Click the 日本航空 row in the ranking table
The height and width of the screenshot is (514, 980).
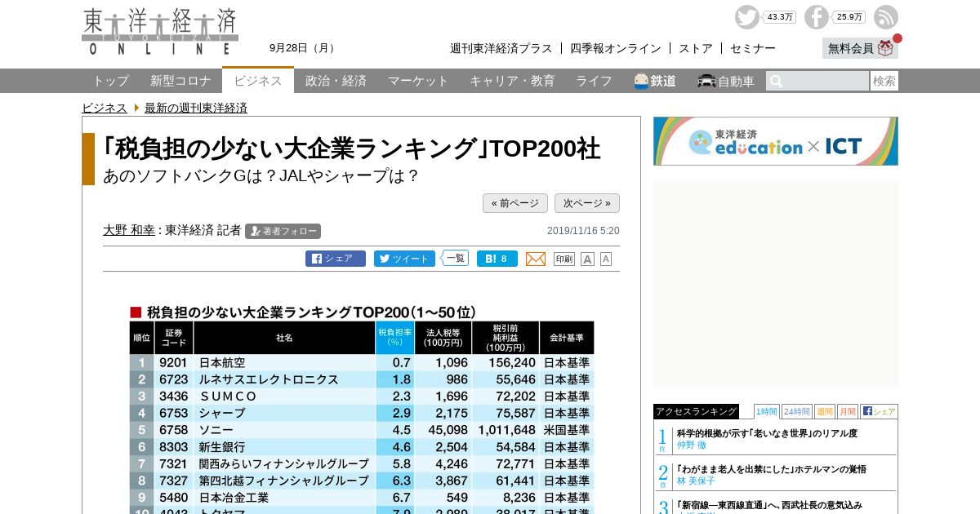point(362,362)
